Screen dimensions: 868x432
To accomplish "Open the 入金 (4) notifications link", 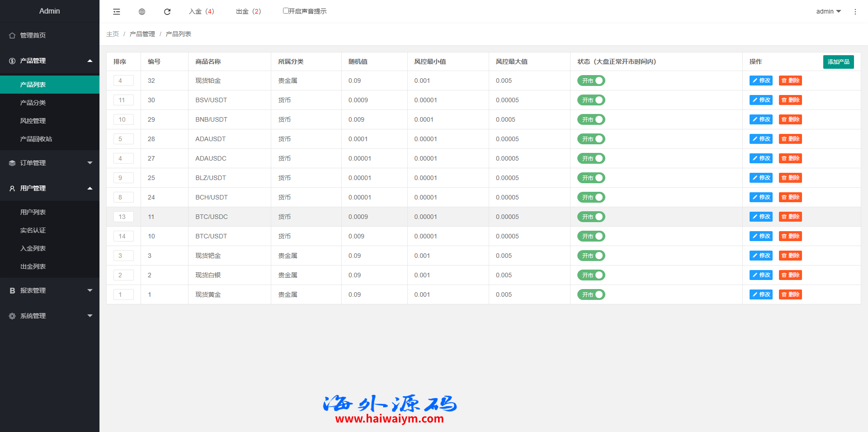I will tap(202, 11).
